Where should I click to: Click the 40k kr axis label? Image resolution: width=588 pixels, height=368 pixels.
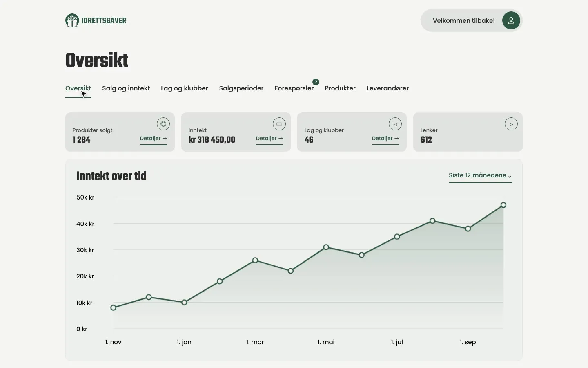pos(85,224)
